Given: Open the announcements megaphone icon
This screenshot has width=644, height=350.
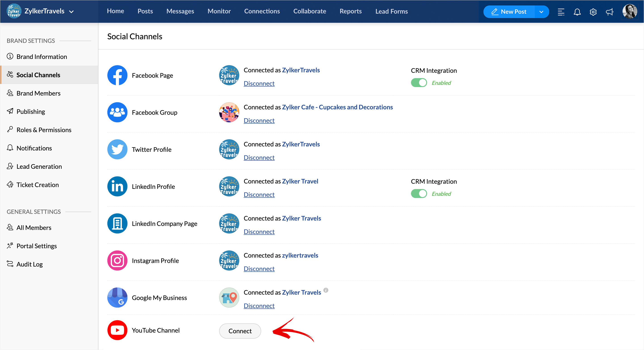Looking at the screenshot, I should pos(609,12).
